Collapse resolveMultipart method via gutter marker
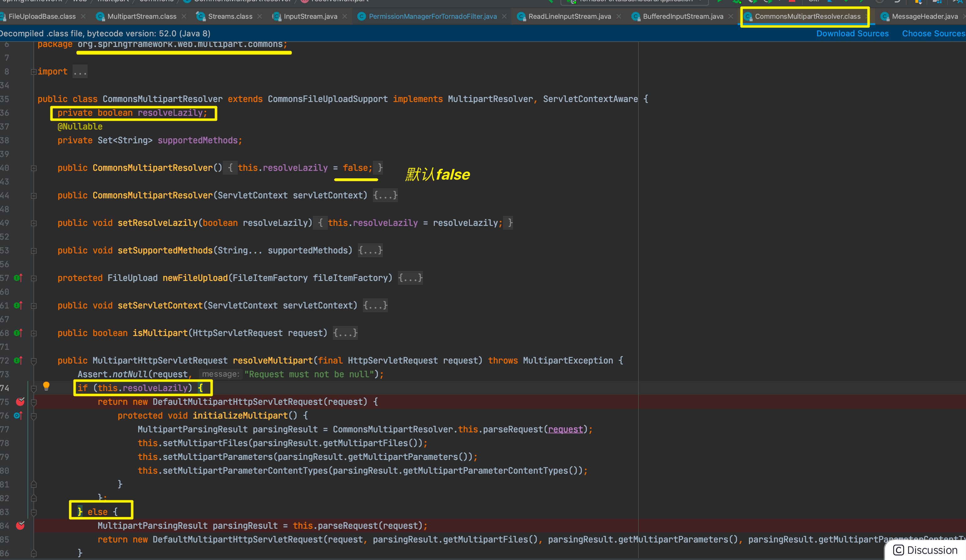966x560 pixels. (34, 361)
